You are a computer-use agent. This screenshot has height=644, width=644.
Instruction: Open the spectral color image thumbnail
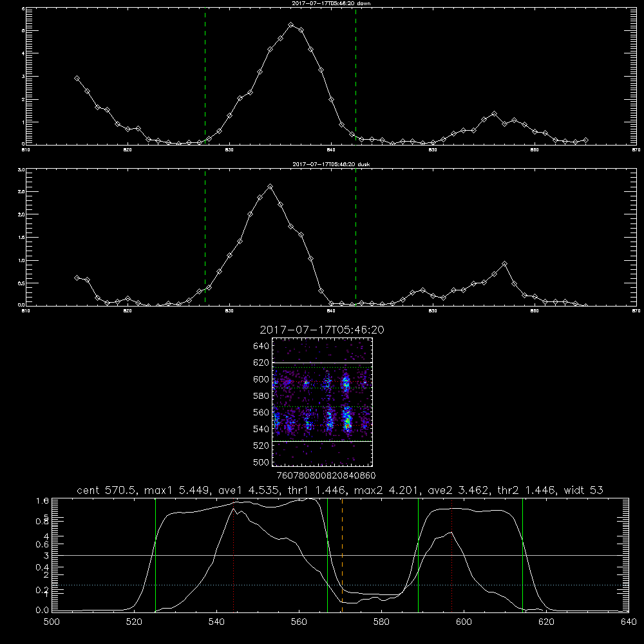tap(323, 402)
